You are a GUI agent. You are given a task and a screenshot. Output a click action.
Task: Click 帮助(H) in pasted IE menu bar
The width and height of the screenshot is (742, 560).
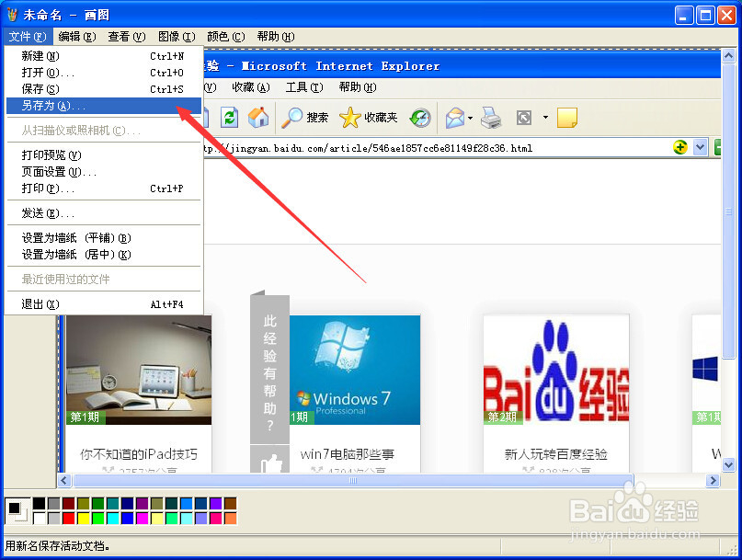[358, 87]
